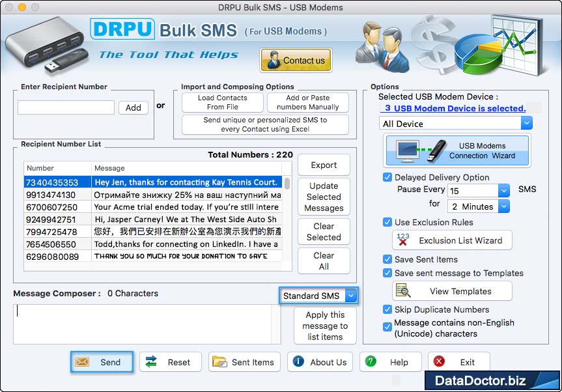
Task: Click message 'Your Acme trial ended today'
Action: click(186, 207)
